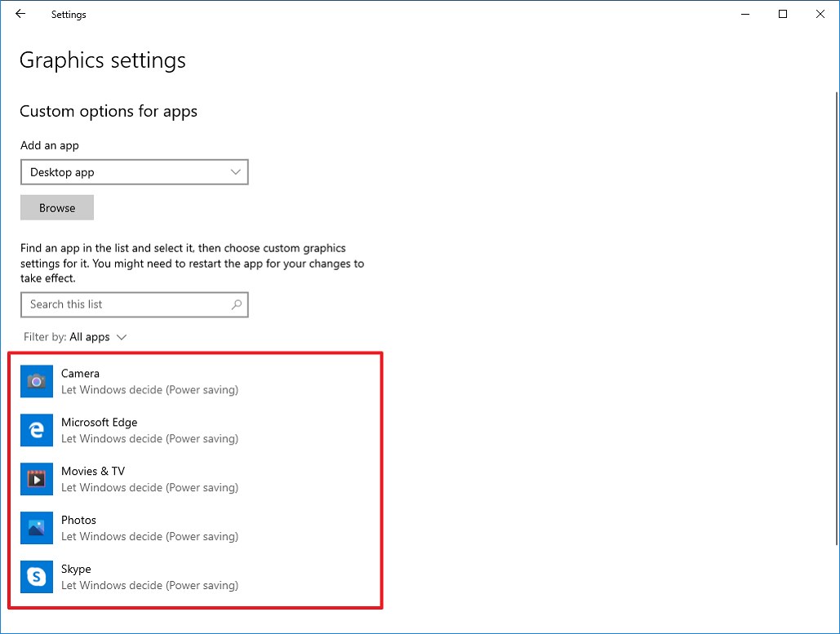Viewport: 840px width, 634px height.
Task: Click the magnifier icon in search box
Action: pyautogui.click(x=236, y=304)
